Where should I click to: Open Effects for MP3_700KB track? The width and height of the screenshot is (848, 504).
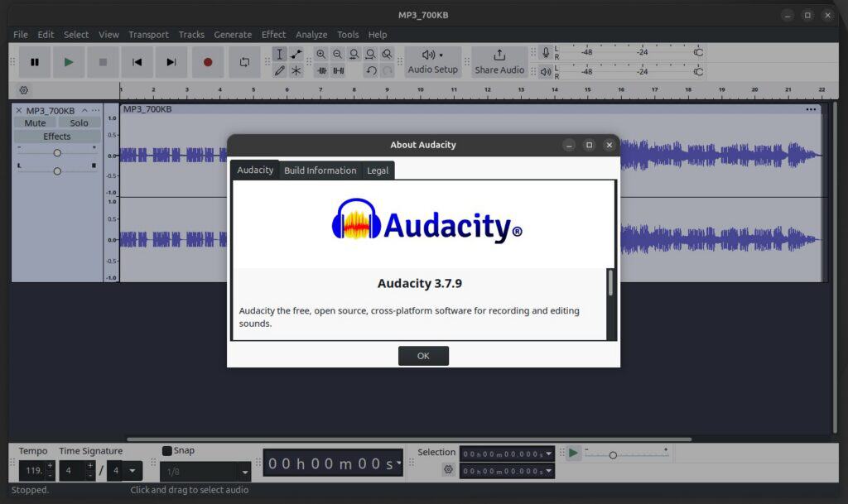click(x=57, y=137)
